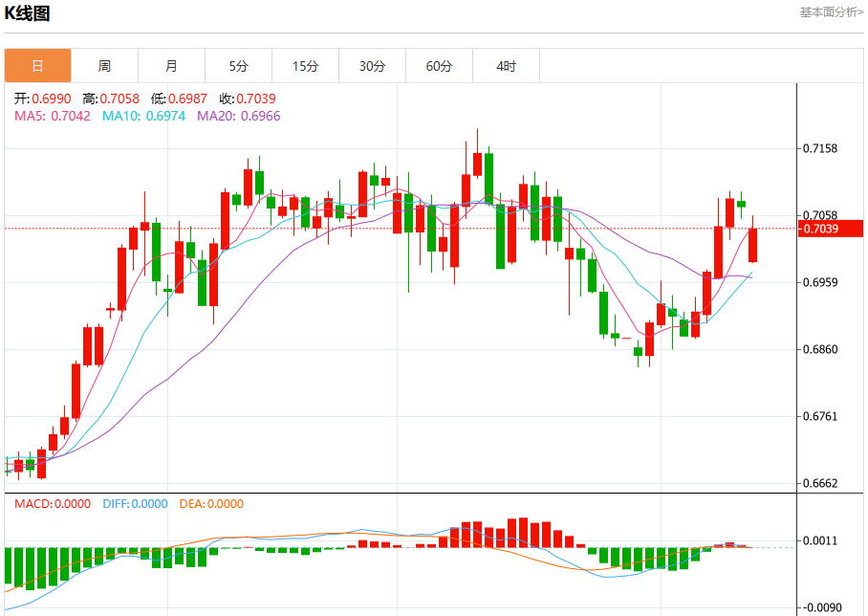
Task: Click the last red candlestick on chart
Action: 753,245
